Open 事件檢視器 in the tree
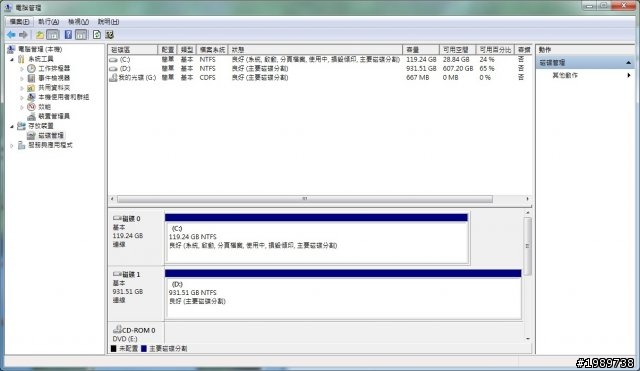640x371 pixels. [x=54, y=78]
